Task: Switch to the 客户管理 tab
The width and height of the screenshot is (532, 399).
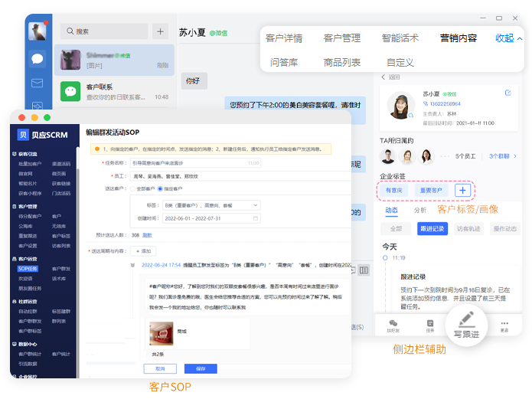Action: [x=342, y=38]
